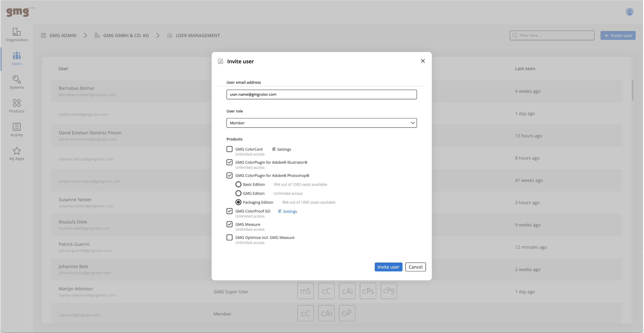The width and height of the screenshot is (644, 333).
Task: Click the cC badge in Martyn Atkinson's row
Action: coord(326,291)
